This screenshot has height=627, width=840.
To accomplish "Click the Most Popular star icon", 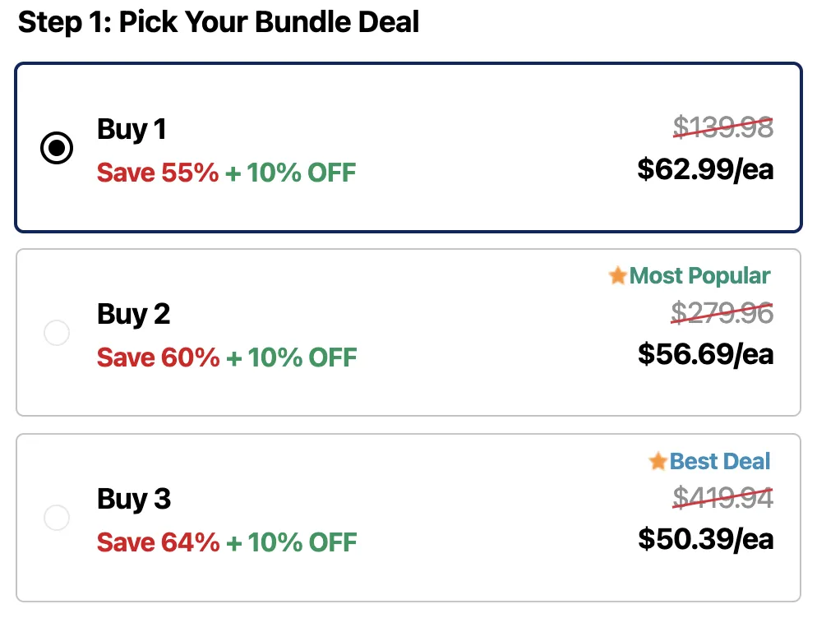I will click(618, 276).
